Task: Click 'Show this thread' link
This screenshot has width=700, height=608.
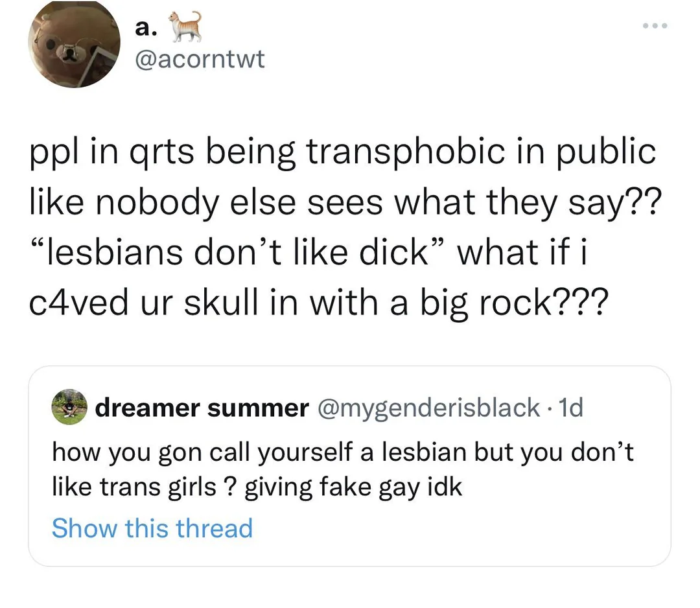Action: (152, 528)
